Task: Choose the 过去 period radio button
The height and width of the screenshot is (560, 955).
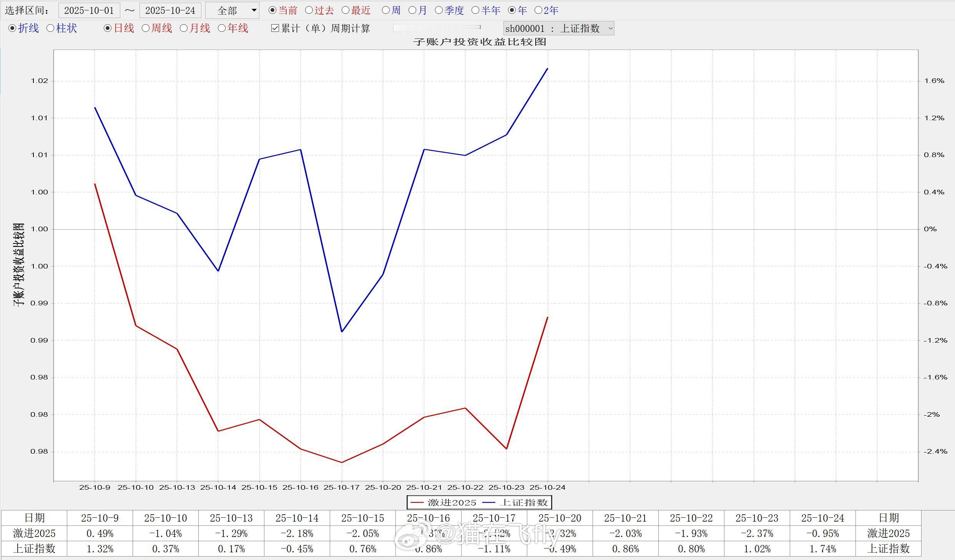Action: tap(309, 10)
